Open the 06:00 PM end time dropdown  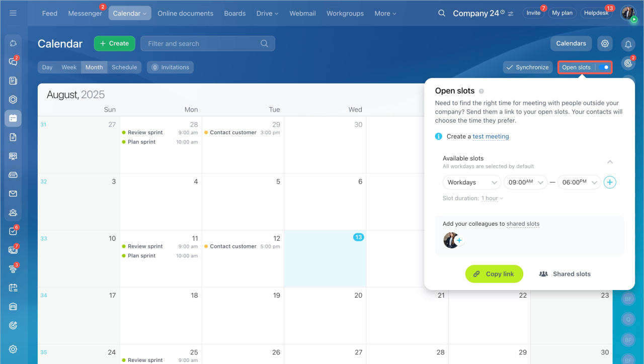(x=579, y=182)
